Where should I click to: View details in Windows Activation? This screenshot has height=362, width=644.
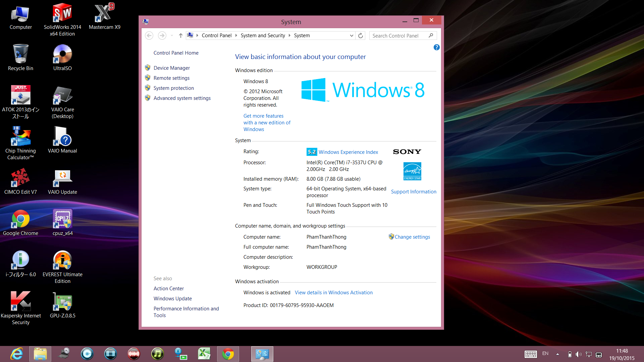[334, 293]
